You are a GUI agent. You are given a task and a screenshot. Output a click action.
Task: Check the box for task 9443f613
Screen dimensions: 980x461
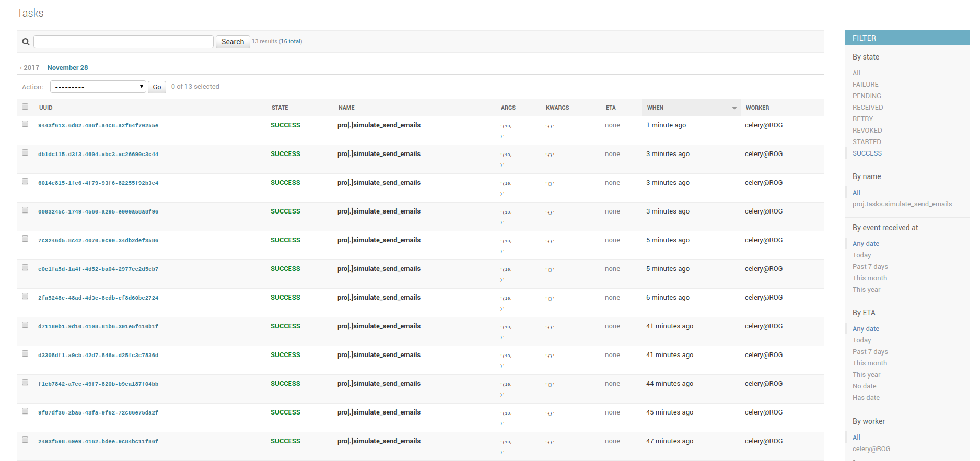25,124
